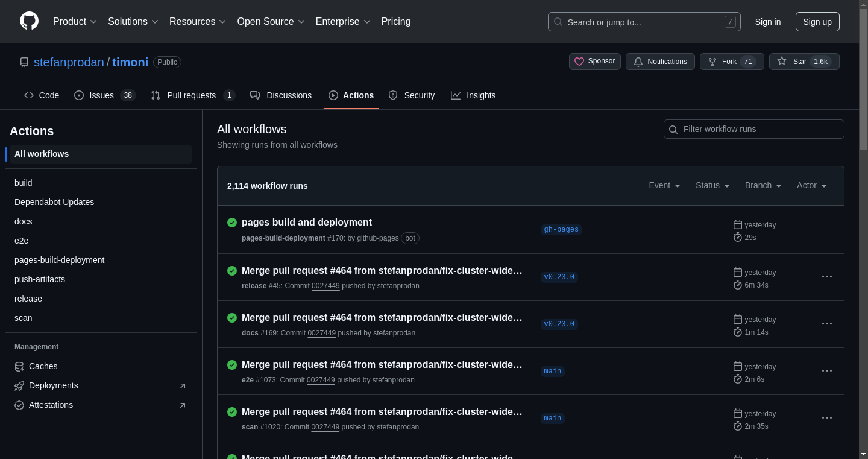Focus the Search or jump to field
Screen dimensions: 868x459
point(644,22)
